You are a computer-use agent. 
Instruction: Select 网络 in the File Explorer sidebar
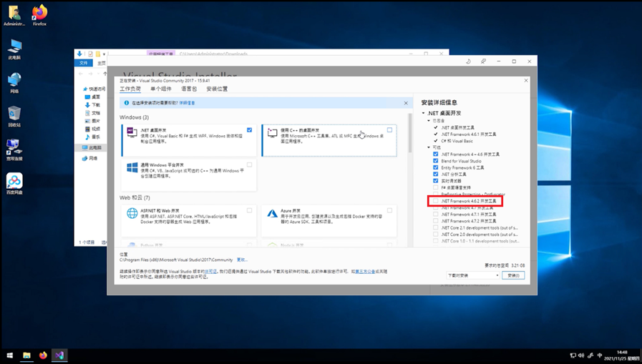coord(89,158)
